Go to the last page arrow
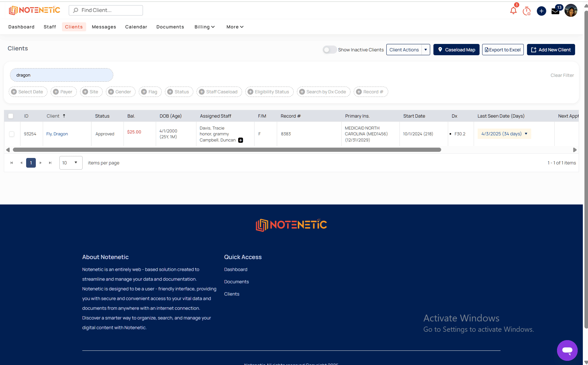This screenshot has width=588, height=365. pyautogui.click(x=50, y=163)
